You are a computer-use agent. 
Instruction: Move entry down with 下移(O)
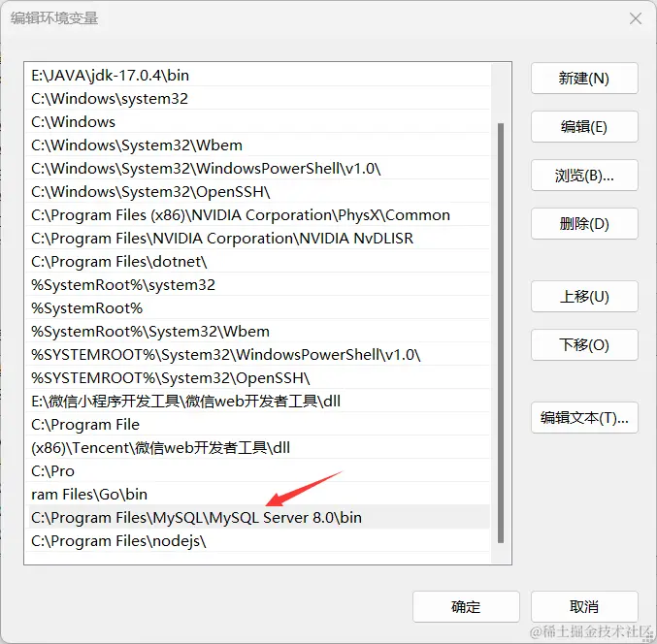coord(584,344)
